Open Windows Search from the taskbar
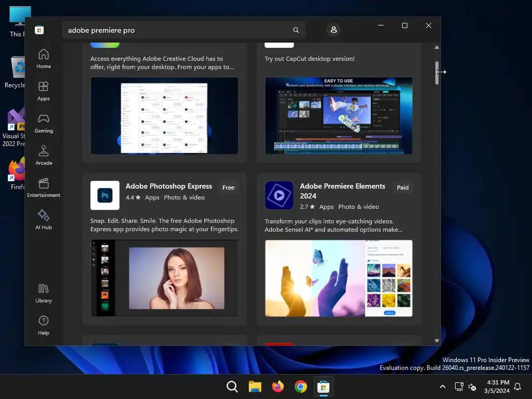This screenshot has width=532, height=399. [x=232, y=387]
